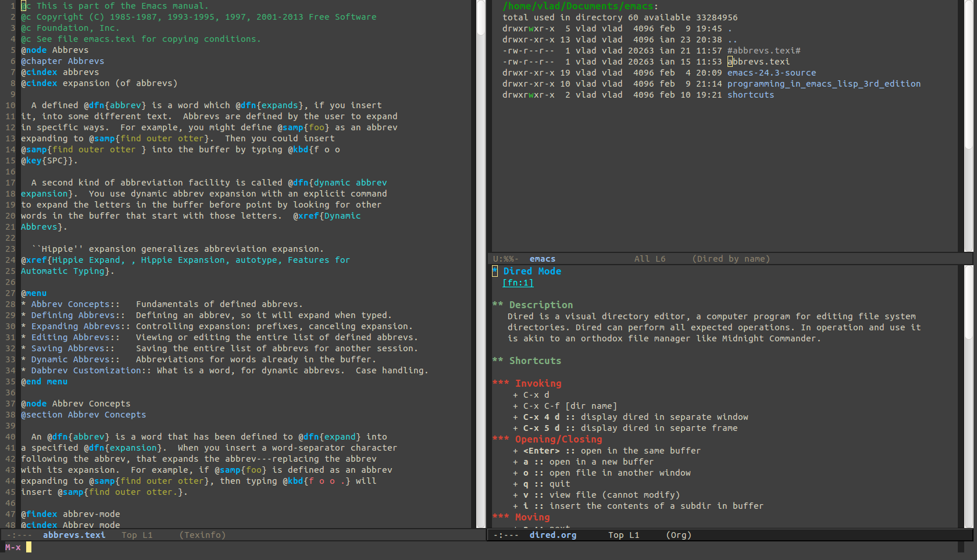The image size is (977, 560).
Task: Click scrollbar thumb of abbrevs.texi window
Action: point(481,17)
